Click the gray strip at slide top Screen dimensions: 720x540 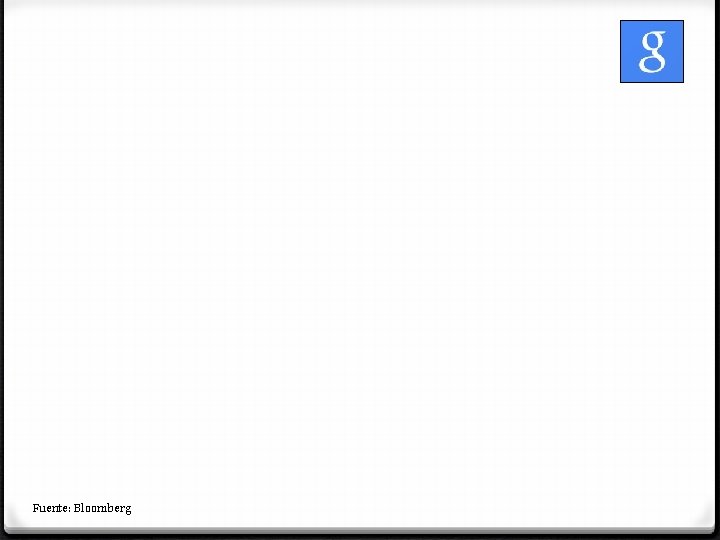(360, 2)
